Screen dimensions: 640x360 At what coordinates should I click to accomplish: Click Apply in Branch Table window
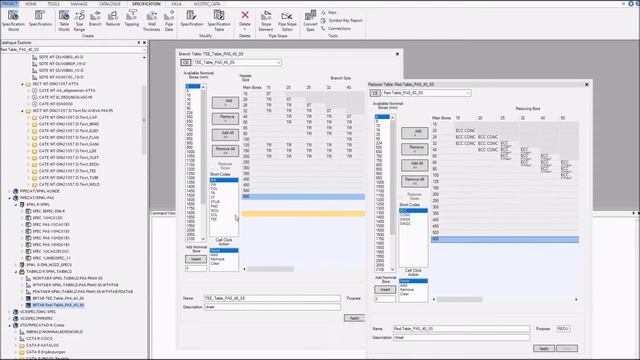[354, 318]
